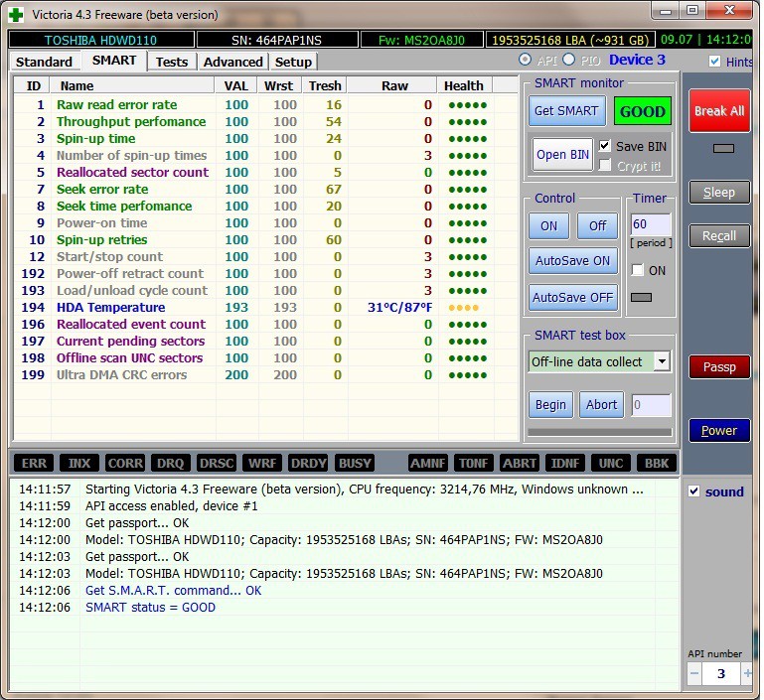This screenshot has width=764, height=700.
Task: Click the Sleep button
Action: tap(719, 193)
